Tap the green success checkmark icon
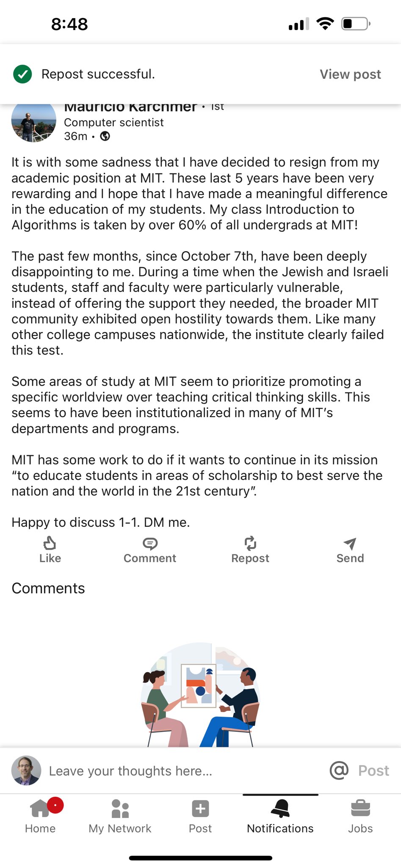 pyautogui.click(x=22, y=74)
